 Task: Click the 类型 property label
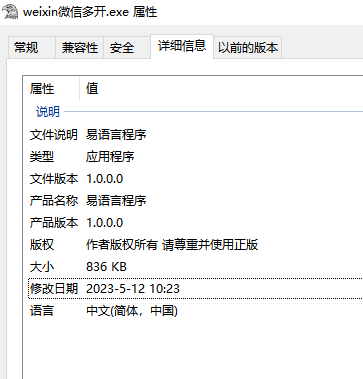[x=42, y=156]
